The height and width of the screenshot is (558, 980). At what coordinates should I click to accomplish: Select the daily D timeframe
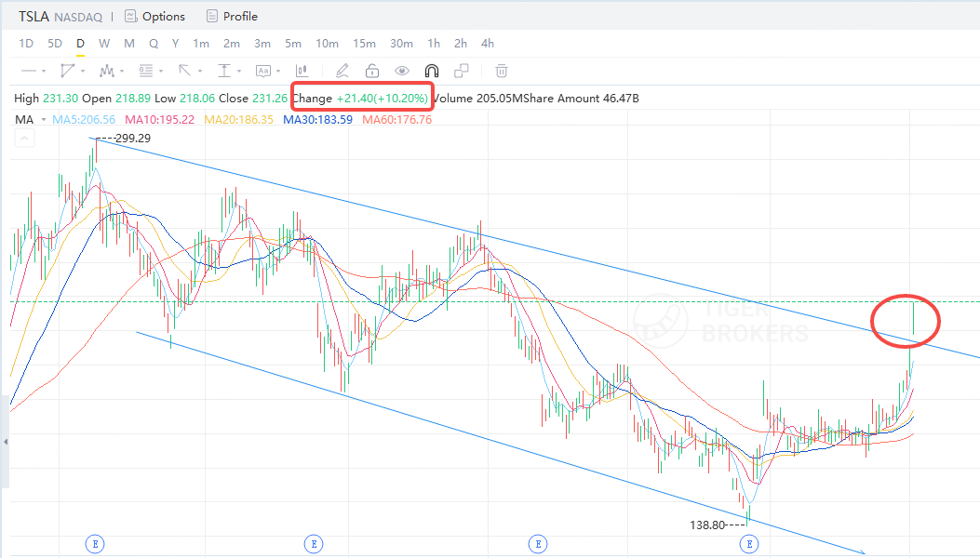pyautogui.click(x=80, y=43)
